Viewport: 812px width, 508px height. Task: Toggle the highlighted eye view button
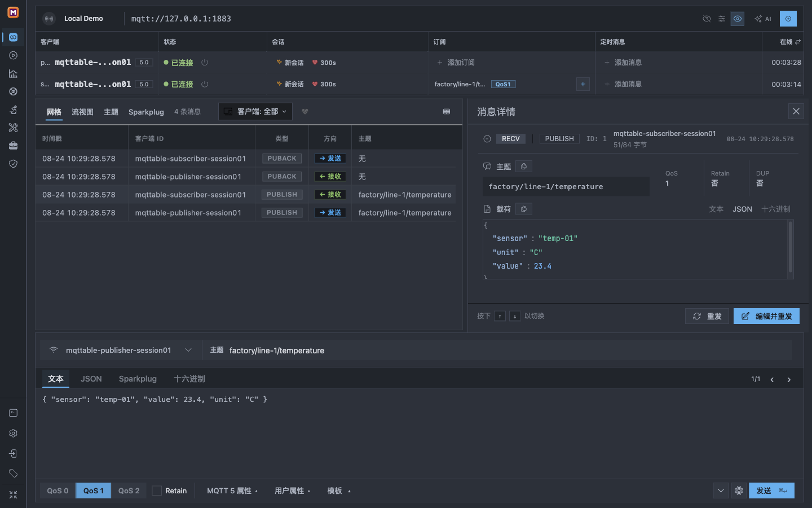pos(738,19)
